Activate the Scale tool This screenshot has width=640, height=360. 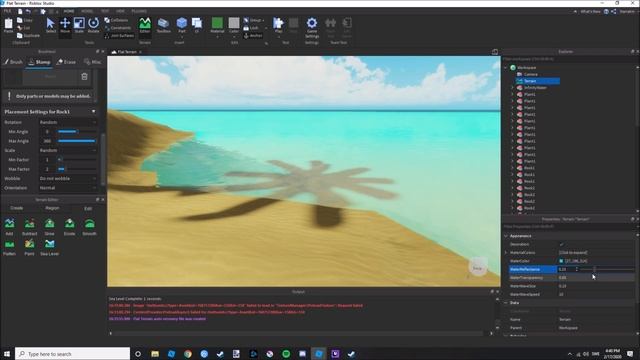pos(79,25)
